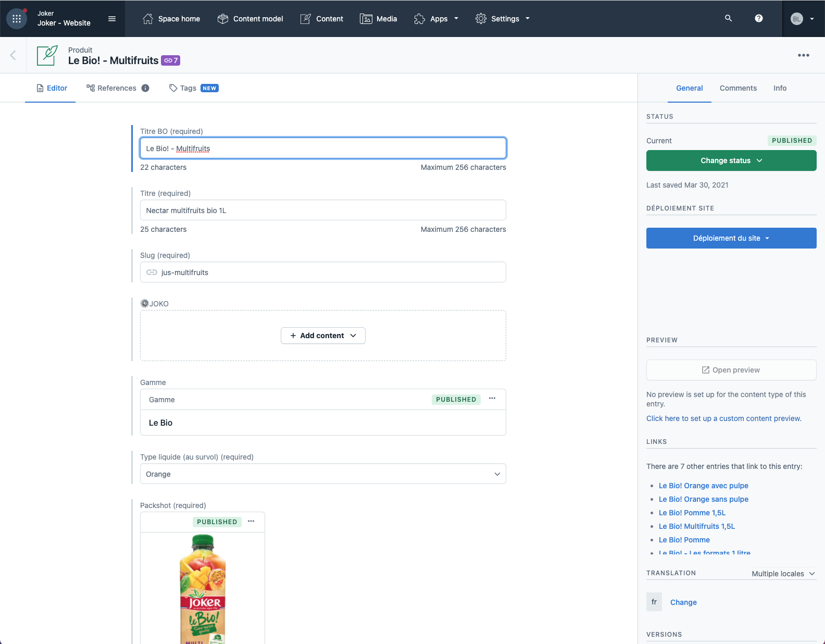Click the Slug input field
Screen dimensions: 825x644
[323, 272]
